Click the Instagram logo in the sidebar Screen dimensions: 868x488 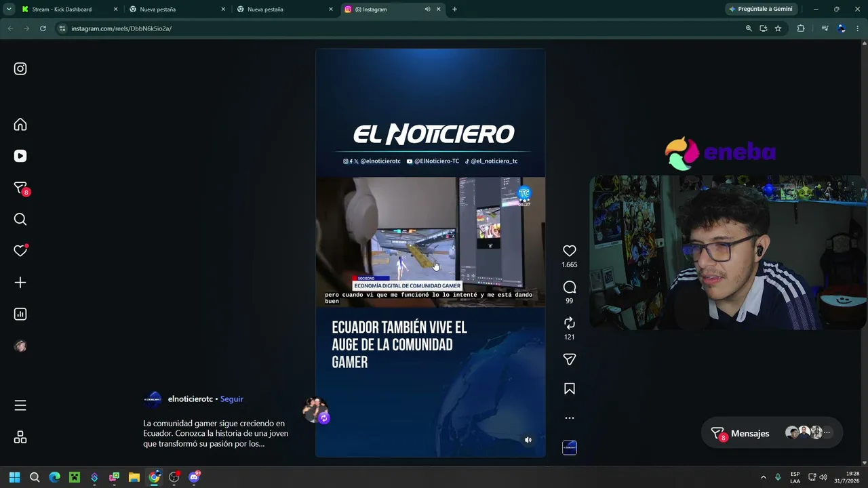[x=20, y=68]
